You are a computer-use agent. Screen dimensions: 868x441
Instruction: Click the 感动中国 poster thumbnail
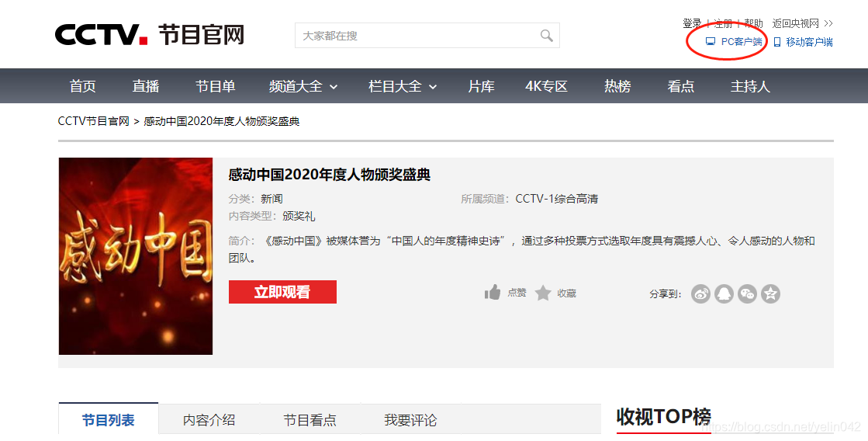pyautogui.click(x=136, y=256)
